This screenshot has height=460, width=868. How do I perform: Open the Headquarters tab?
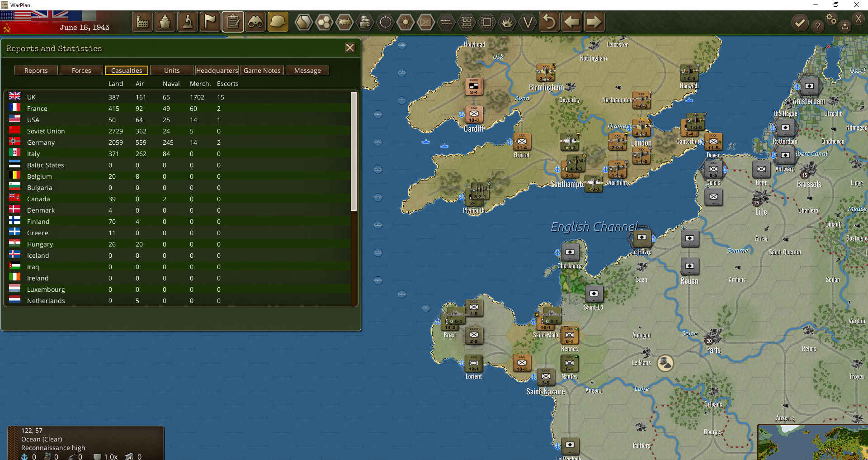pyautogui.click(x=217, y=71)
